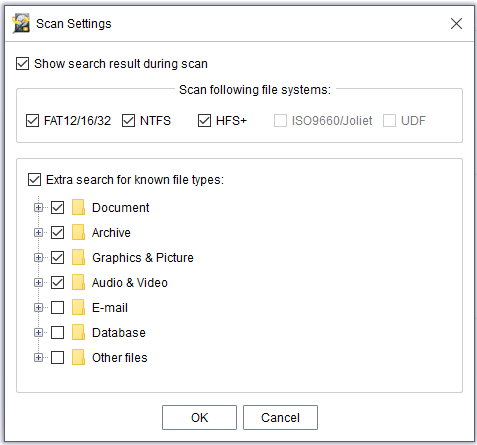
Task: Uncheck the Graphics & Picture checkbox
Action: 57,257
